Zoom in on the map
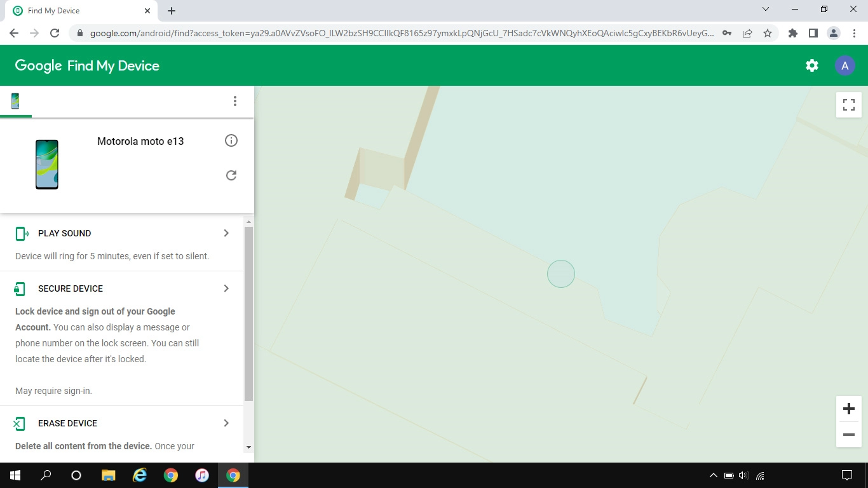Viewport: 868px width, 488px height. click(x=848, y=409)
